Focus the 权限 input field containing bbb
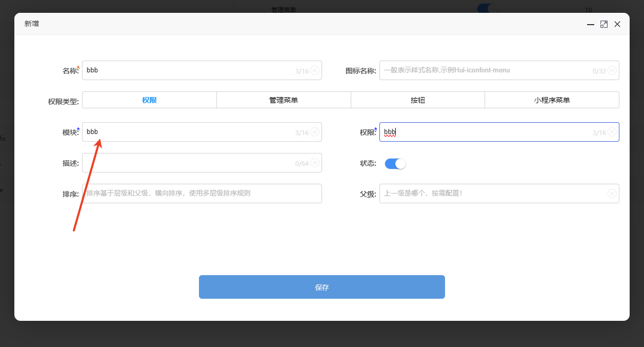 click(x=499, y=132)
